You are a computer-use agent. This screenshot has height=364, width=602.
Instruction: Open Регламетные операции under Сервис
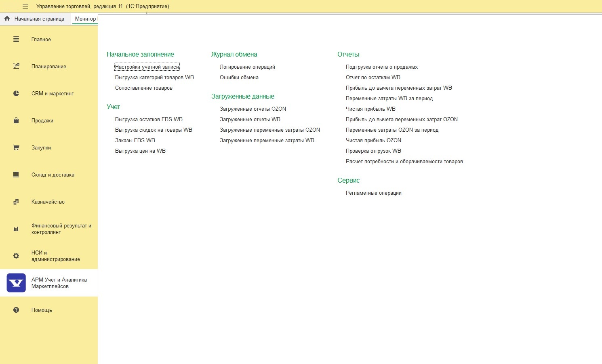[374, 193]
